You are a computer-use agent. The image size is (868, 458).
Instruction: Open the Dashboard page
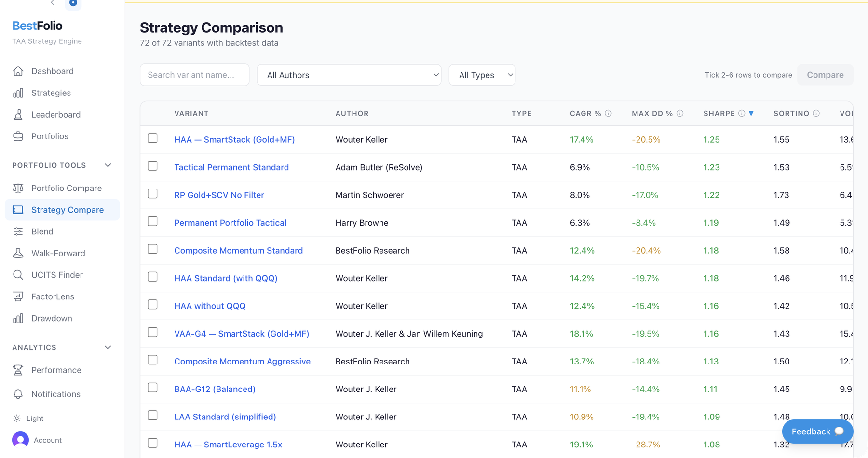coord(52,71)
